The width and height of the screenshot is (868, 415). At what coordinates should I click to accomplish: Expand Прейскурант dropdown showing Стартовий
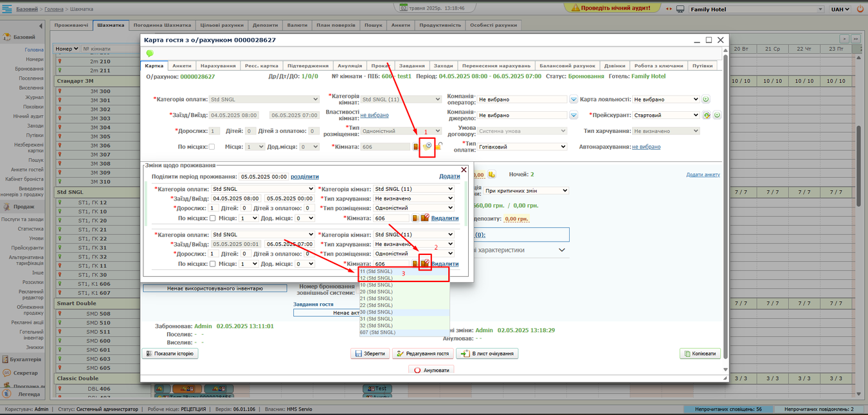tap(665, 116)
